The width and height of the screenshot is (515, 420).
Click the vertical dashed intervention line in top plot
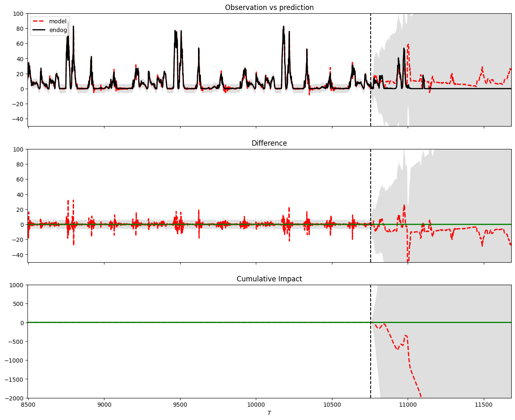click(x=371, y=70)
